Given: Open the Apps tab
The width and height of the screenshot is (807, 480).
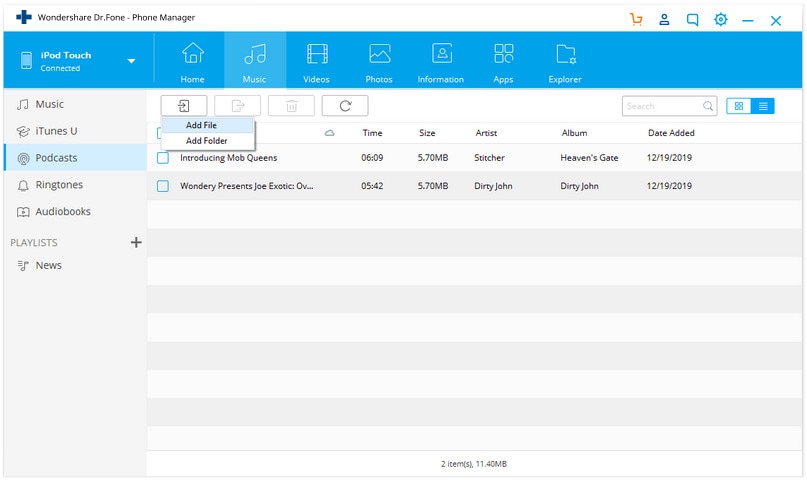Looking at the screenshot, I should click(x=503, y=62).
